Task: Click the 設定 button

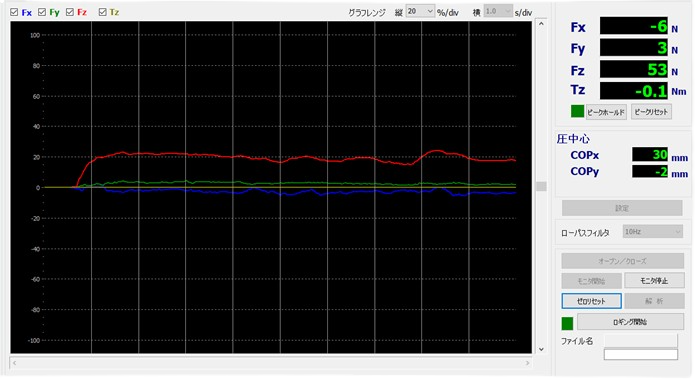Action: coord(622,208)
